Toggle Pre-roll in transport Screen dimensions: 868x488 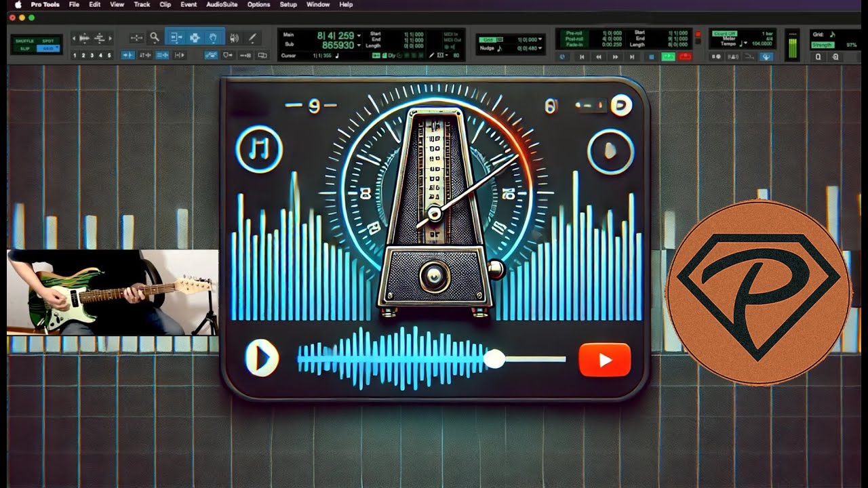(x=574, y=33)
